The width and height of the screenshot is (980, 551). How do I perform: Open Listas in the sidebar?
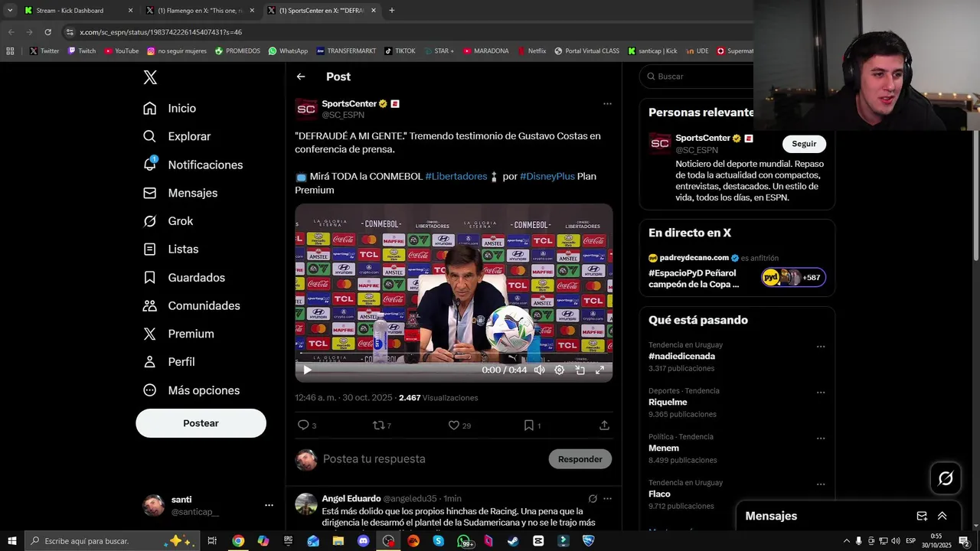click(171, 249)
